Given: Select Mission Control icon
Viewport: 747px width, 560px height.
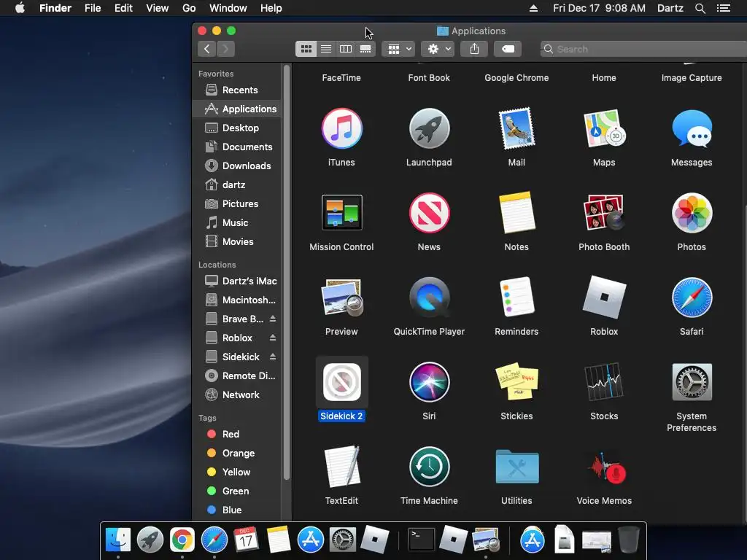Looking at the screenshot, I should (341, 212).
